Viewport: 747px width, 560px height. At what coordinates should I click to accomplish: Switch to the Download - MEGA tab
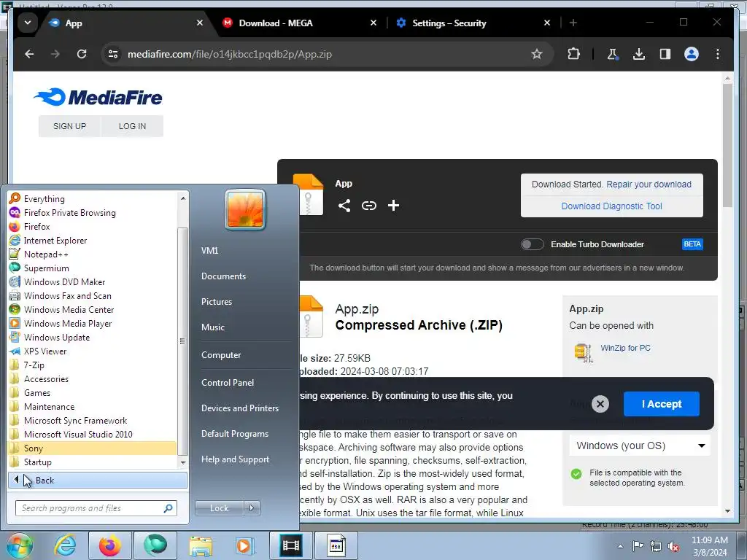[x=276, y=23]
